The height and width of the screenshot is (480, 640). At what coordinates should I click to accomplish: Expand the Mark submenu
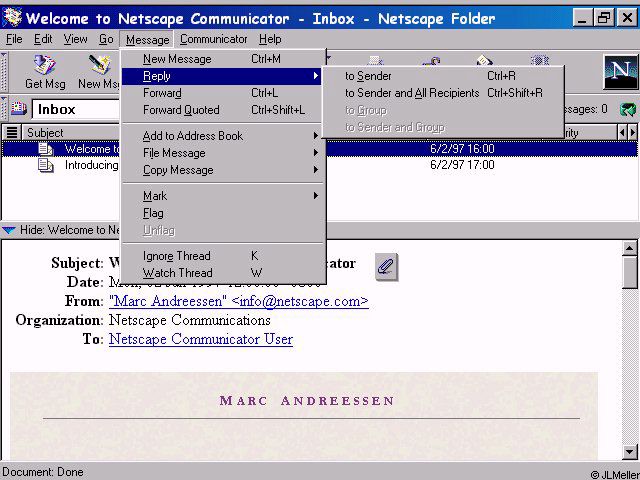(x=224, y=196)
